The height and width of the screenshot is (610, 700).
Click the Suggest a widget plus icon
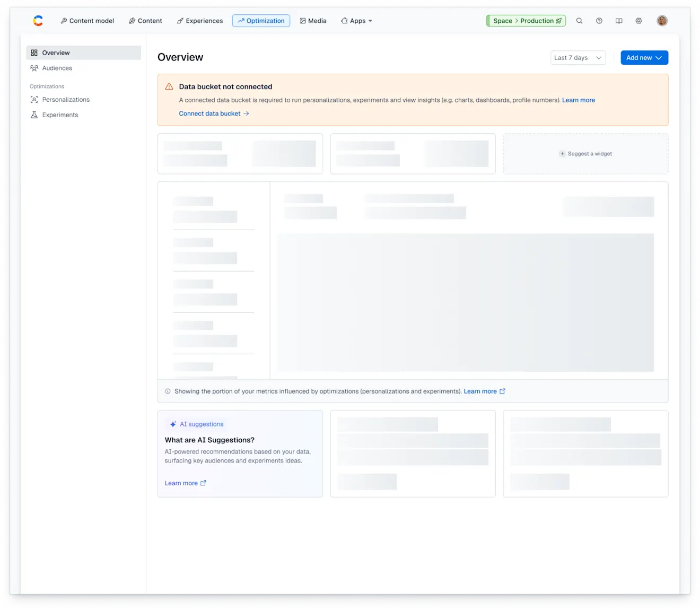[562, 154]
